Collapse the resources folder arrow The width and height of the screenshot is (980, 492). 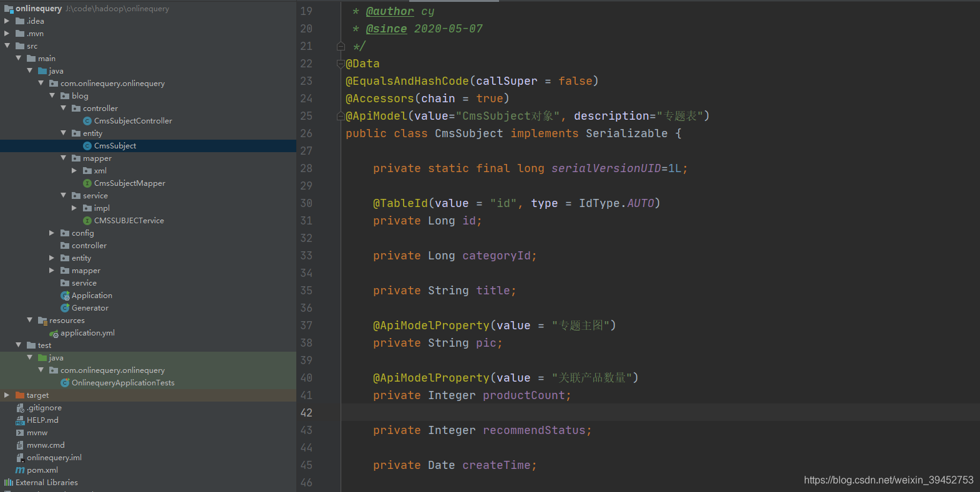[x=29, y=320]
